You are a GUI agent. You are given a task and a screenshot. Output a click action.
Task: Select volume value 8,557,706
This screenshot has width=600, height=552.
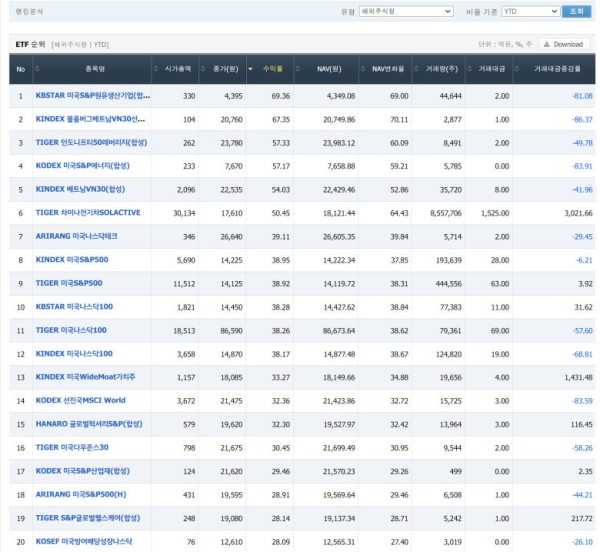point(446,213)
